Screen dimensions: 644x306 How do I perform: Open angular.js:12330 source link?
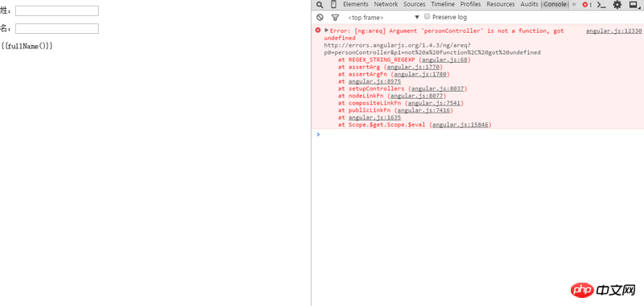613,31
